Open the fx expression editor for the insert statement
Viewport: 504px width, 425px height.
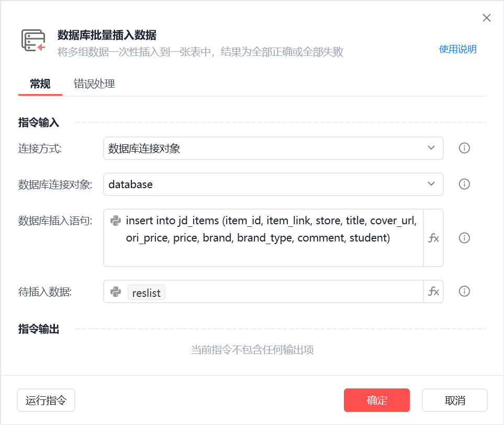pos(434,238)
